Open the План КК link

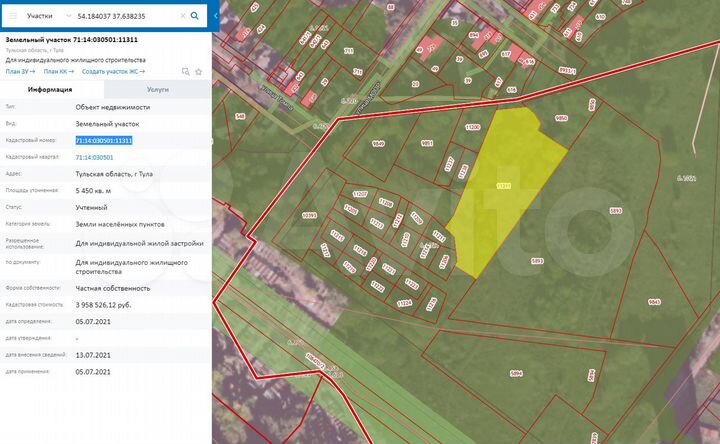click(59, 72)
